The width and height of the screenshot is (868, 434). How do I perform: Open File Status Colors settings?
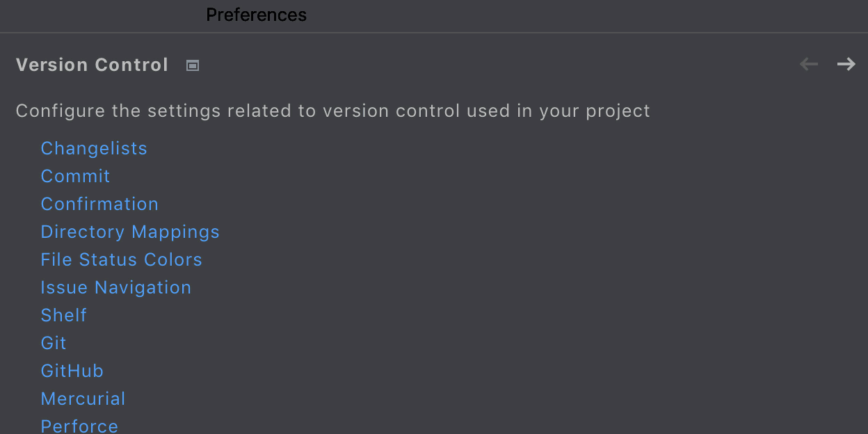pos(121,259)
